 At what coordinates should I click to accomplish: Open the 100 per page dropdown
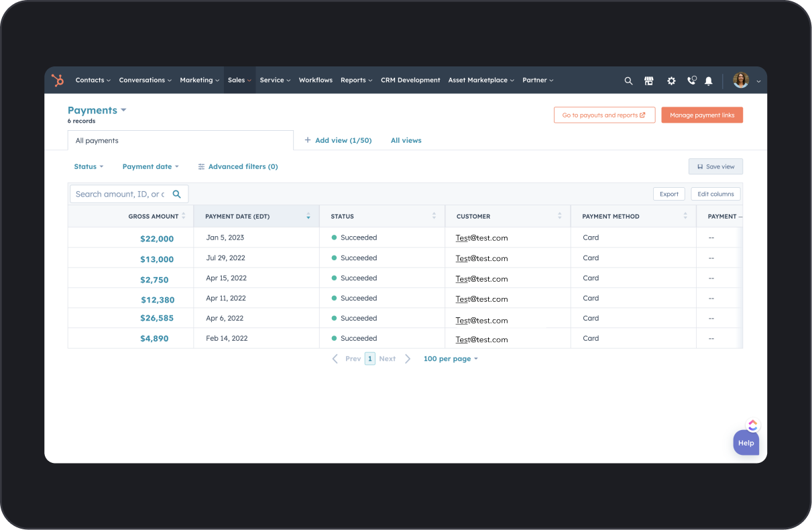coord(450,358)
